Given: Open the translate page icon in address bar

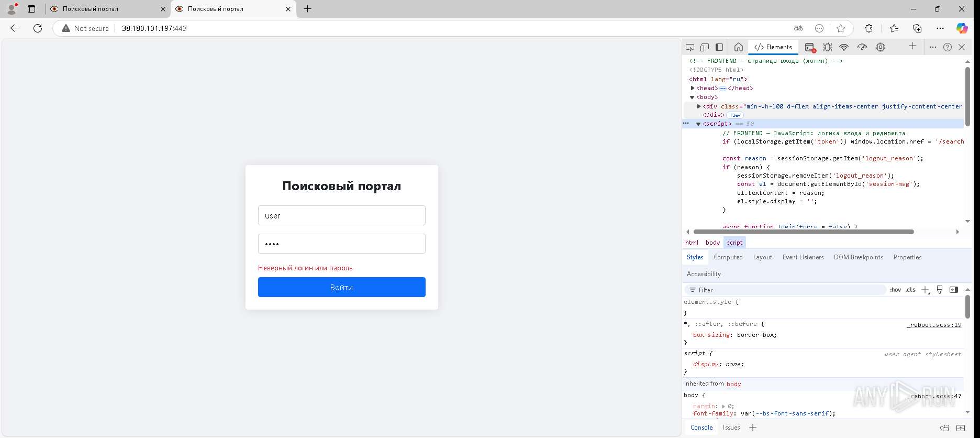Looking at the screenshot, I should coord(798,28).
